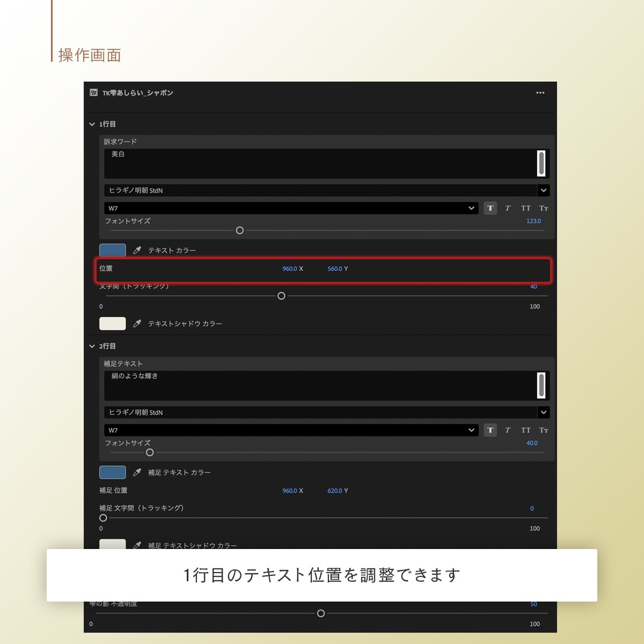
Task: Click 1行目 フォントサイズ slider handle
Action: [x=240, y=230]
